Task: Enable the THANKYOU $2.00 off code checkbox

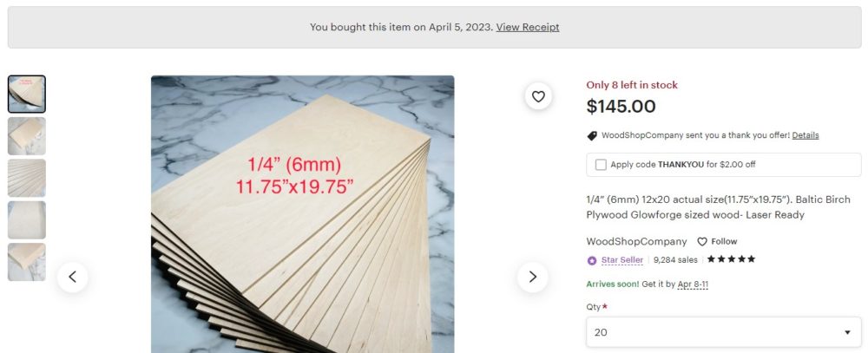Action: click(x=601, y=164)
